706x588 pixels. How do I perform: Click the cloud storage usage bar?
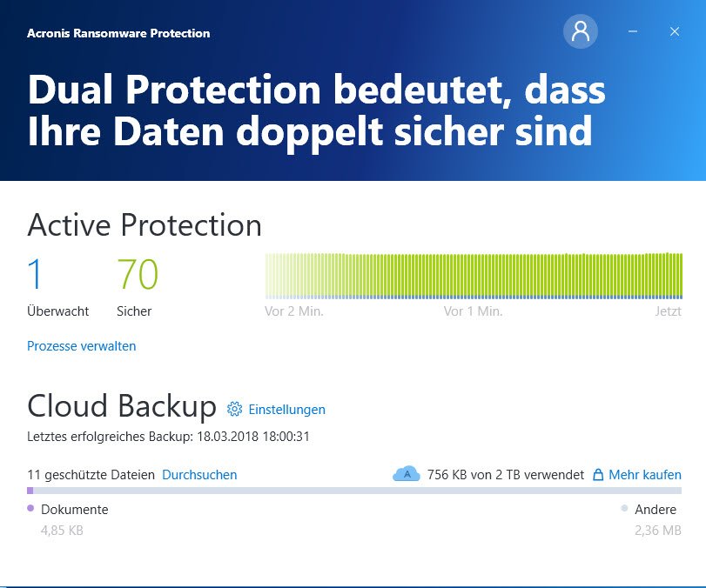(x=354, y=491)
